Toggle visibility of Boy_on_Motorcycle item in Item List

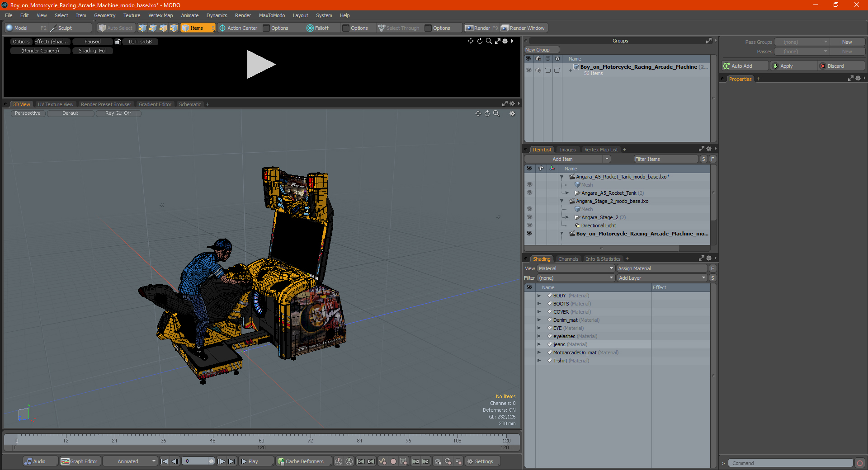click(529, 234)
